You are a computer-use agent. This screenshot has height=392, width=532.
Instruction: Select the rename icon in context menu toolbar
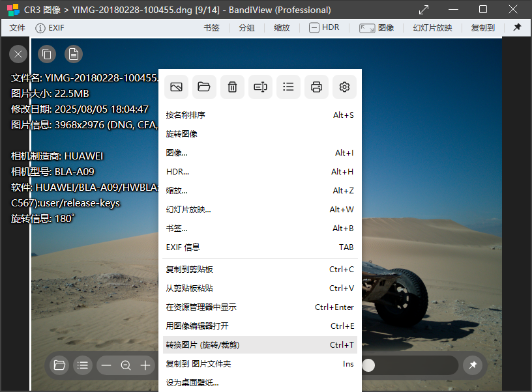[260, 87]
